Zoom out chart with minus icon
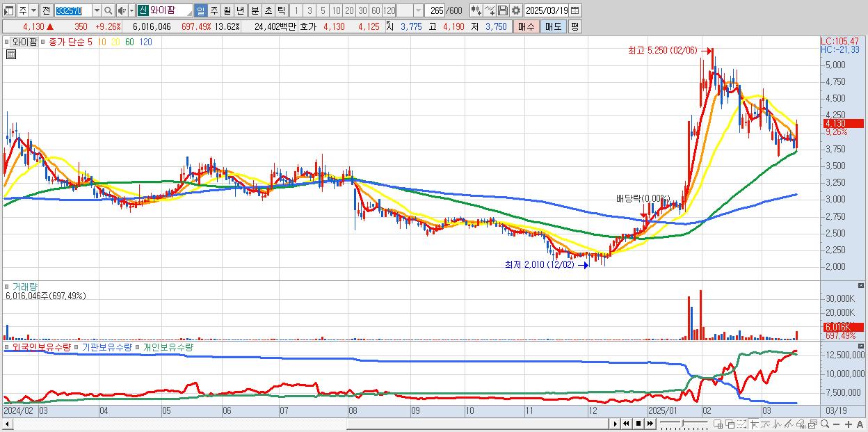This screenshot has width=868, height=432. (836, 424)
